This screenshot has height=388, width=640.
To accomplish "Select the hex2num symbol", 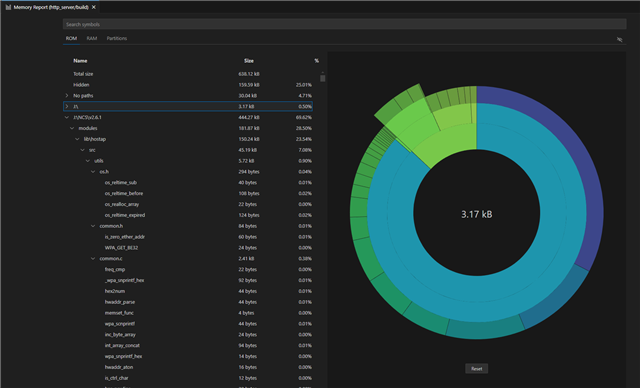I will (115, 291).
